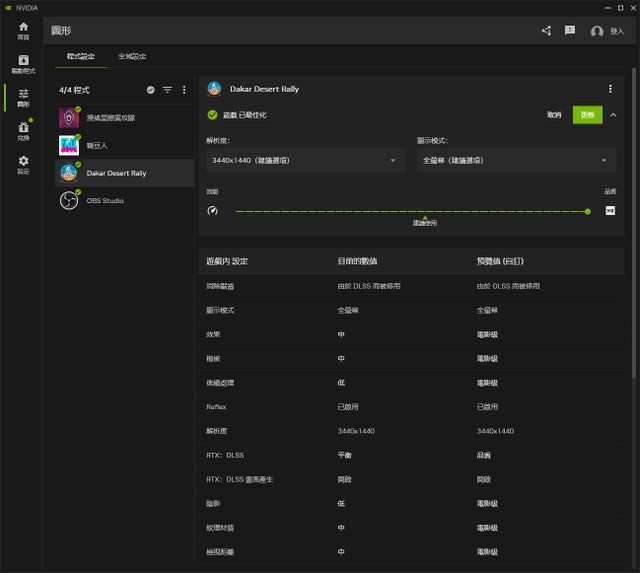
Task: Click the performance gauge icon left of slider
Action: click(x=213, y=211)
